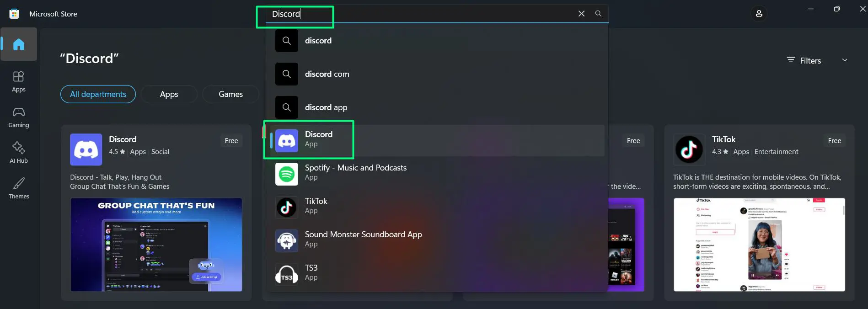The image size is (868, 309).
Task: Click Free button on Discord card
Action: 231,141
